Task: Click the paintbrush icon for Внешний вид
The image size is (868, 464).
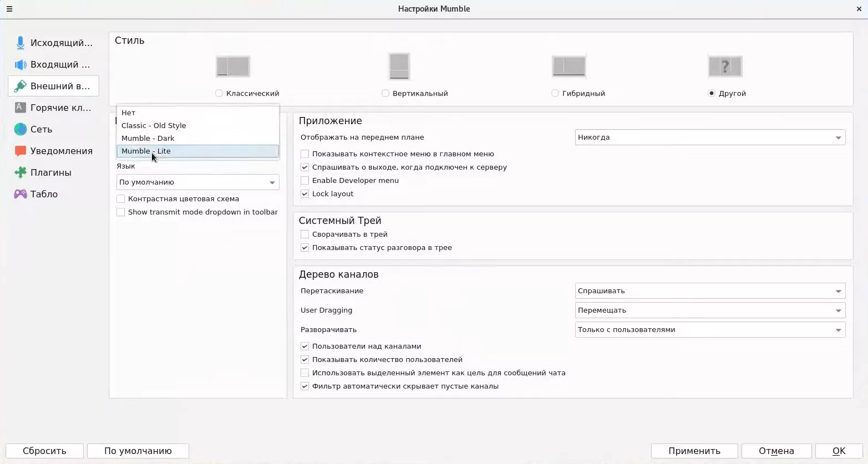Action: (21, 86)
